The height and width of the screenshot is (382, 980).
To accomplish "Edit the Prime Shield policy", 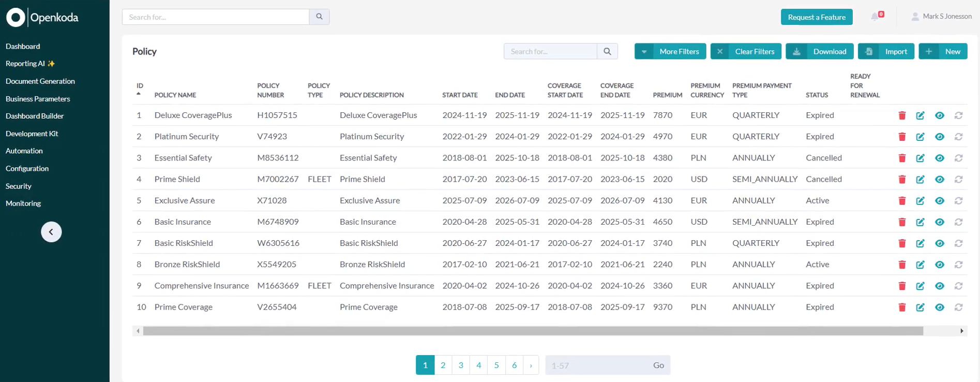I will [920, 179].
